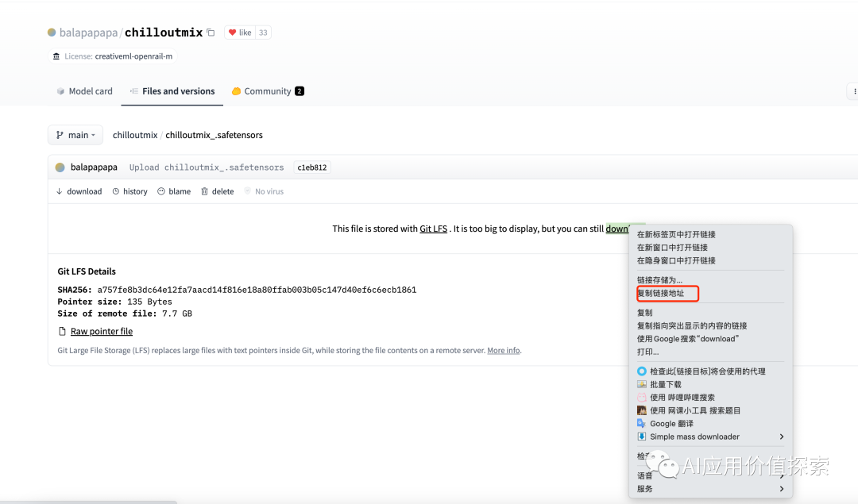Open balapapapa committer profile link

point(94,167)
